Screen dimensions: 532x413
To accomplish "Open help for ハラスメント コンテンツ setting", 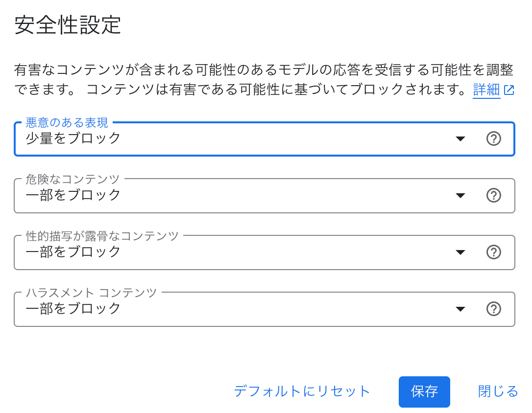I will 494,309.
